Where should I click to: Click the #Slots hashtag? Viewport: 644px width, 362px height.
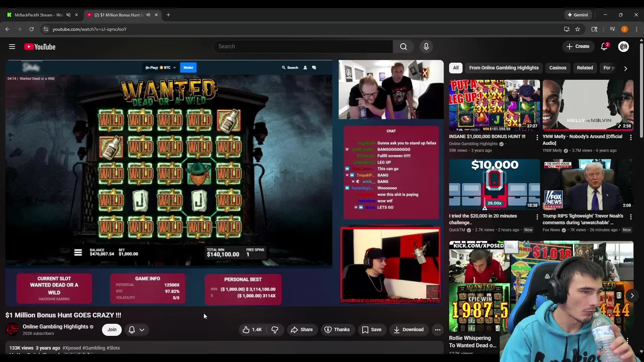click(x=113, y=348)
